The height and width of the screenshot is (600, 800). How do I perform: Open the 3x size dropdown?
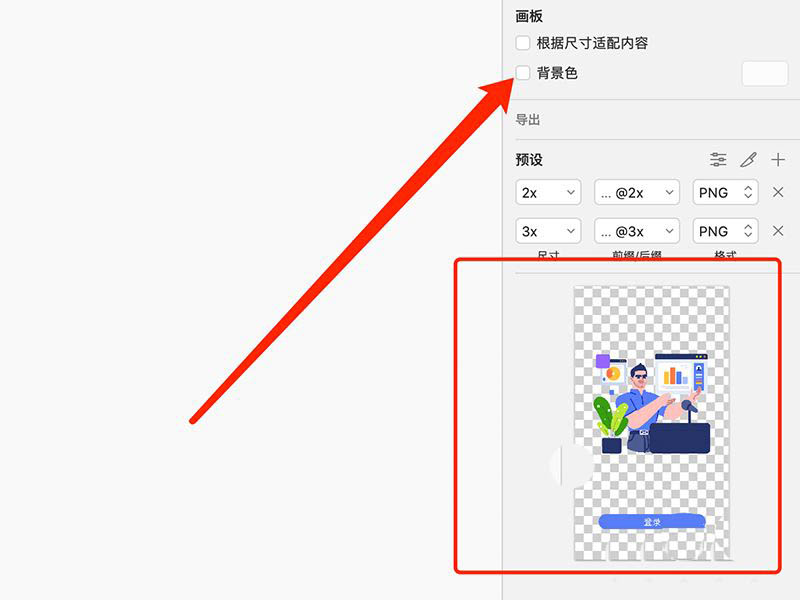pos(547,231)
